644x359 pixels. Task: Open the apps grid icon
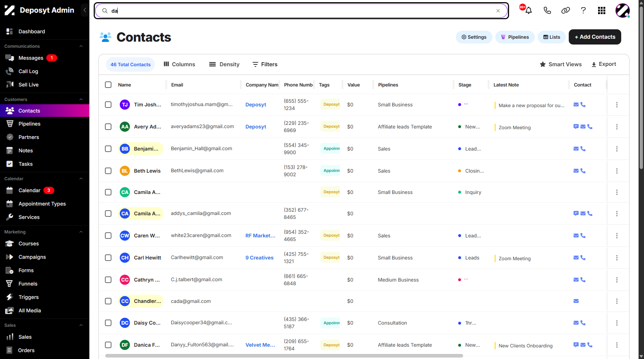click(602, 10)
